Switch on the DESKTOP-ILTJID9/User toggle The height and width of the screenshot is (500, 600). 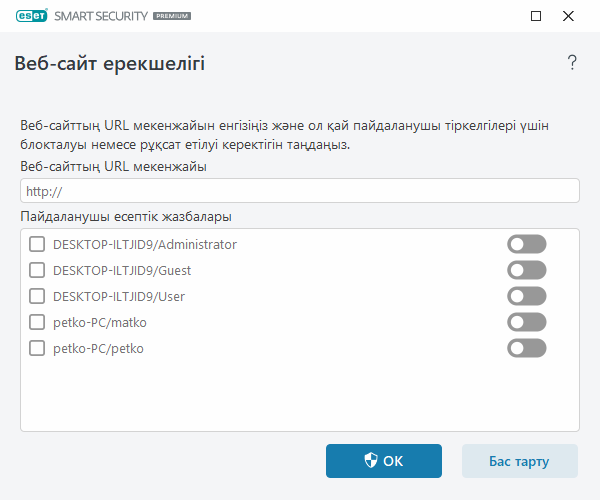pyautogui.click(x=527, y=296)
